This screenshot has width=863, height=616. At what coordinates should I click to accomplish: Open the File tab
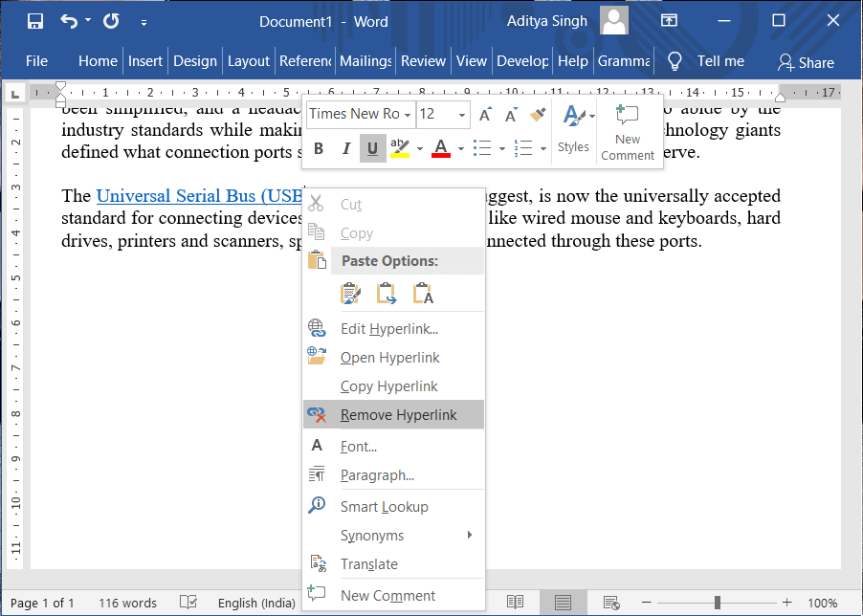coord(36,61)
